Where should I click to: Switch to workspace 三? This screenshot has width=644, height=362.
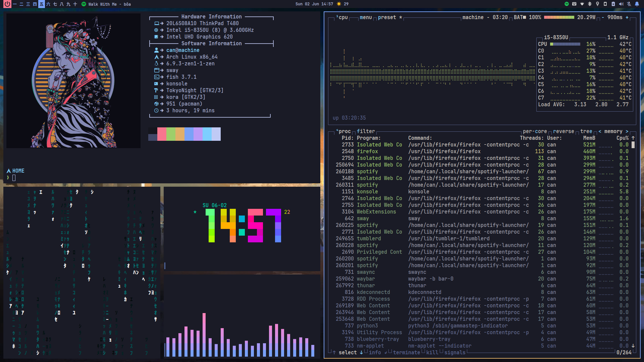(x=28, y=4)
